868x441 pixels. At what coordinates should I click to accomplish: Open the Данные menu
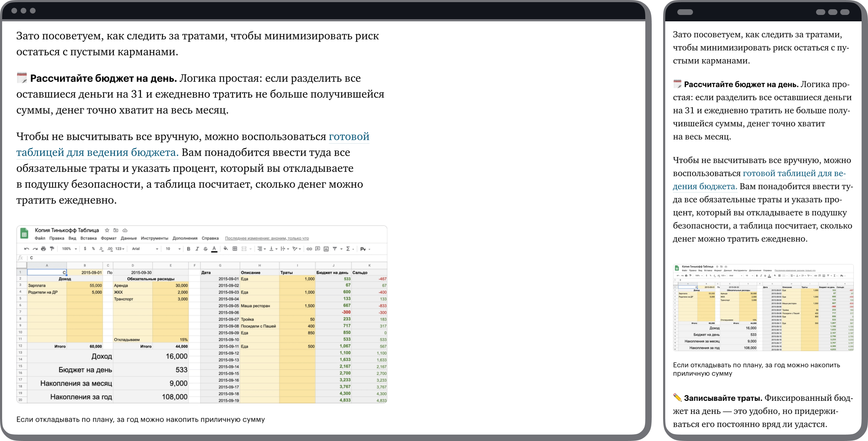coord(129,238)
